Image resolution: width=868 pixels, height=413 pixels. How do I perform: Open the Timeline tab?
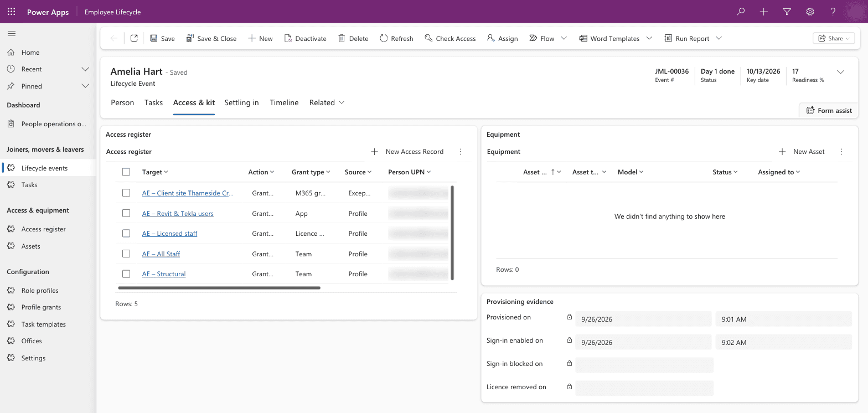284,102
